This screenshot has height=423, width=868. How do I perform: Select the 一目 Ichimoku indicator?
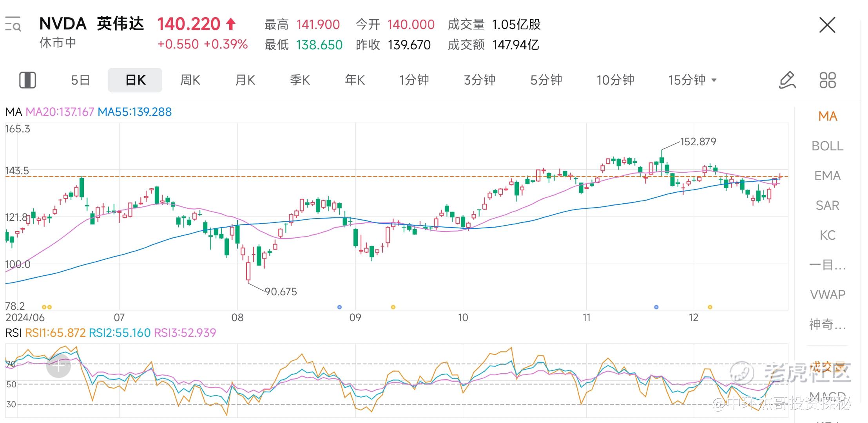[827, 265]
